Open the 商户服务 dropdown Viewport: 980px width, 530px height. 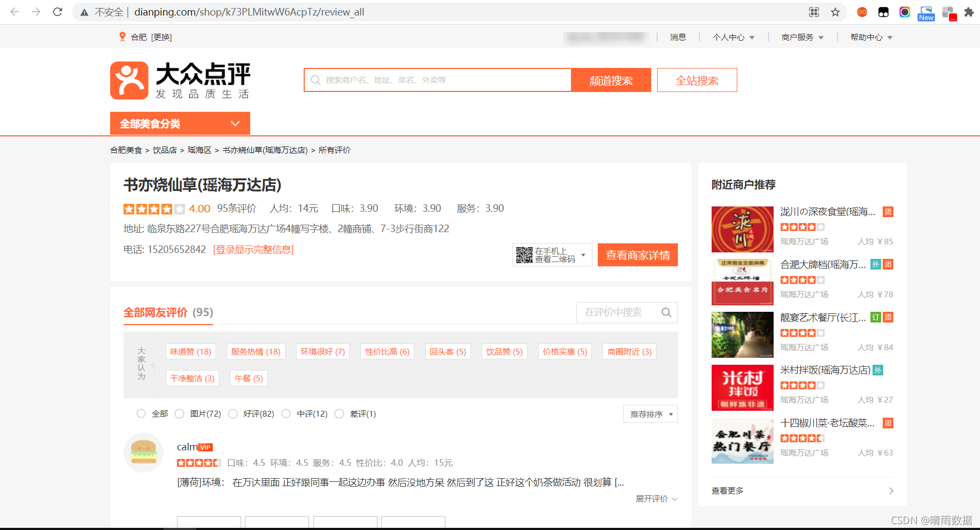coord(802,37)
